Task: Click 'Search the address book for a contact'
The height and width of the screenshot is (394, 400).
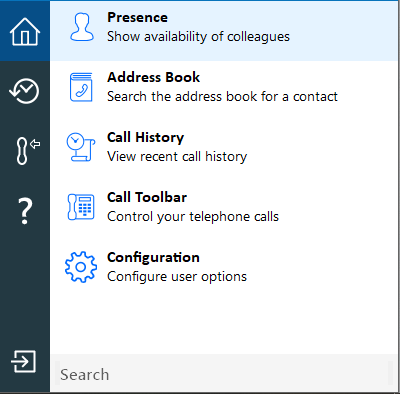Action: (222, 97)
